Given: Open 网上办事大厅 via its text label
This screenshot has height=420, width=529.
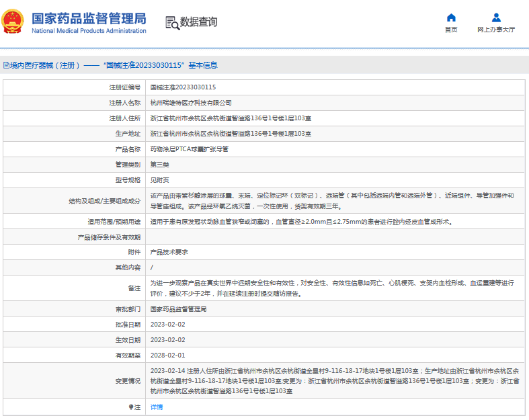Looking at the screenshot, I should coord(496,30).
